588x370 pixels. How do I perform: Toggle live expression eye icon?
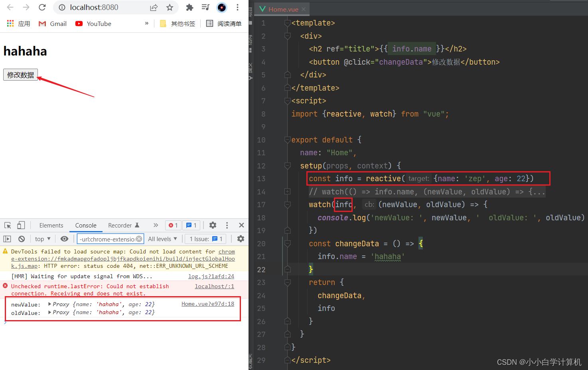click(x=64, y=239)
